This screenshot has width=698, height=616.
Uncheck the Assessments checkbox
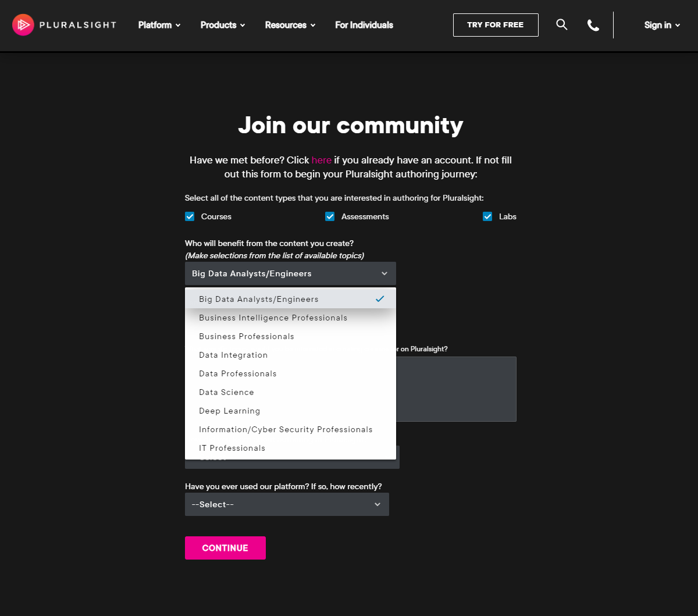330,216
